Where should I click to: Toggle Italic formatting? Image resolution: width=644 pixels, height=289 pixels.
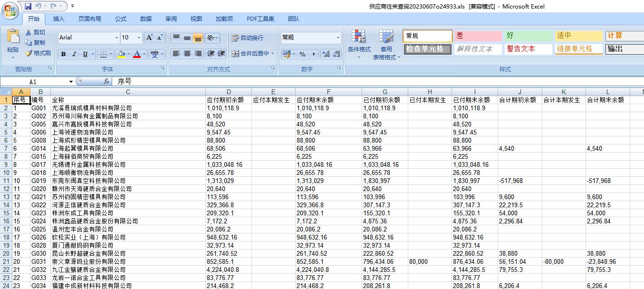[74, 54]
